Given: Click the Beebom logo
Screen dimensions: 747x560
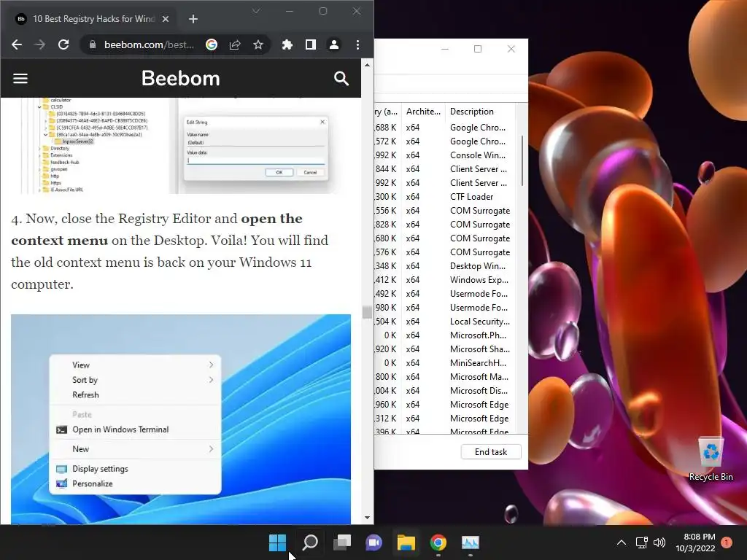Looking at the screenshot, I should click(181, 78).
